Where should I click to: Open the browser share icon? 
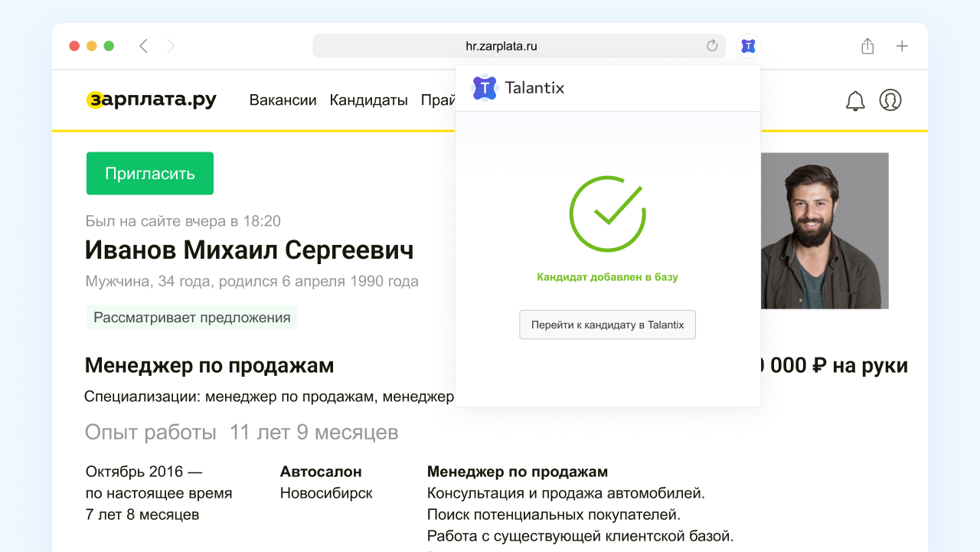pos(867,46)
